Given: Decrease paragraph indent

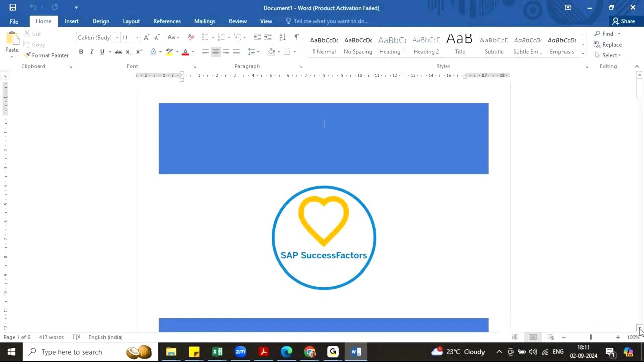Looking at the screenshot, I should point(257,37).
